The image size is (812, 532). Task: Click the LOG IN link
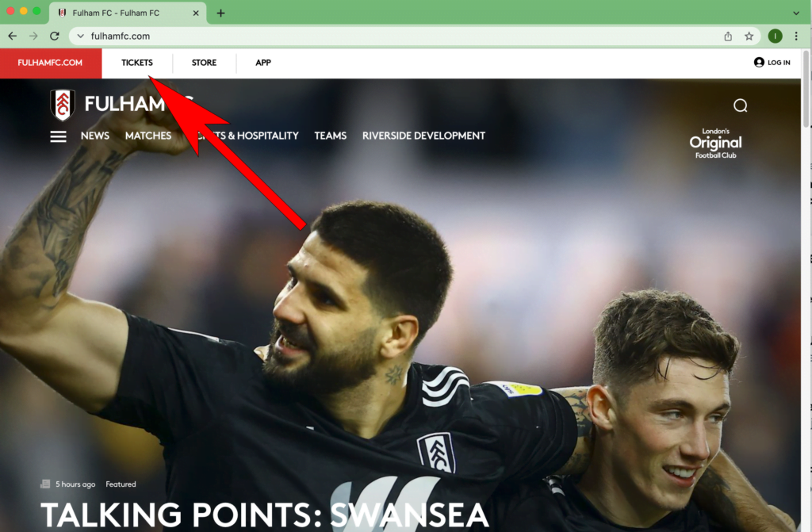coord(772,63)
